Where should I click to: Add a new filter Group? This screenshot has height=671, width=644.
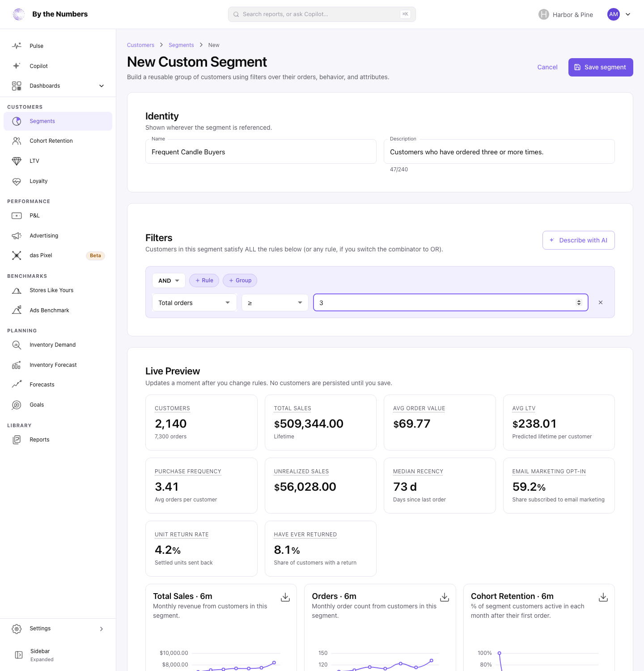(x=240, y=280)
